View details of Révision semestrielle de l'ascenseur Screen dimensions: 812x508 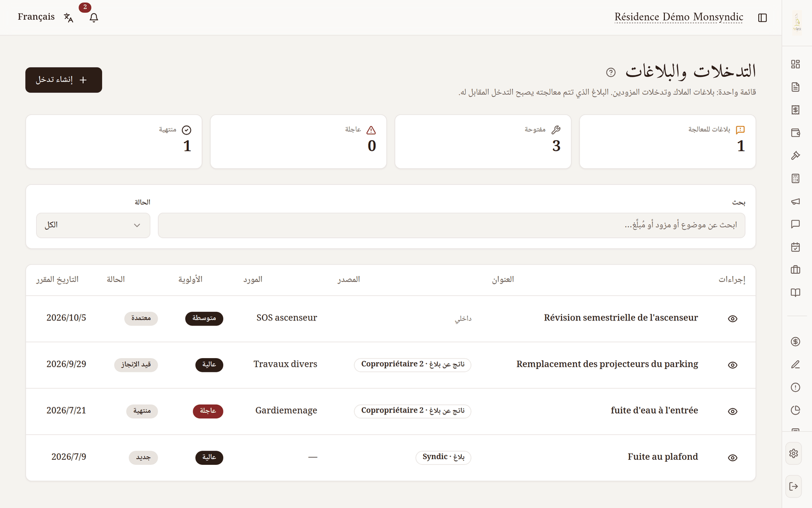pyautogui.click(x=732, y=319)
